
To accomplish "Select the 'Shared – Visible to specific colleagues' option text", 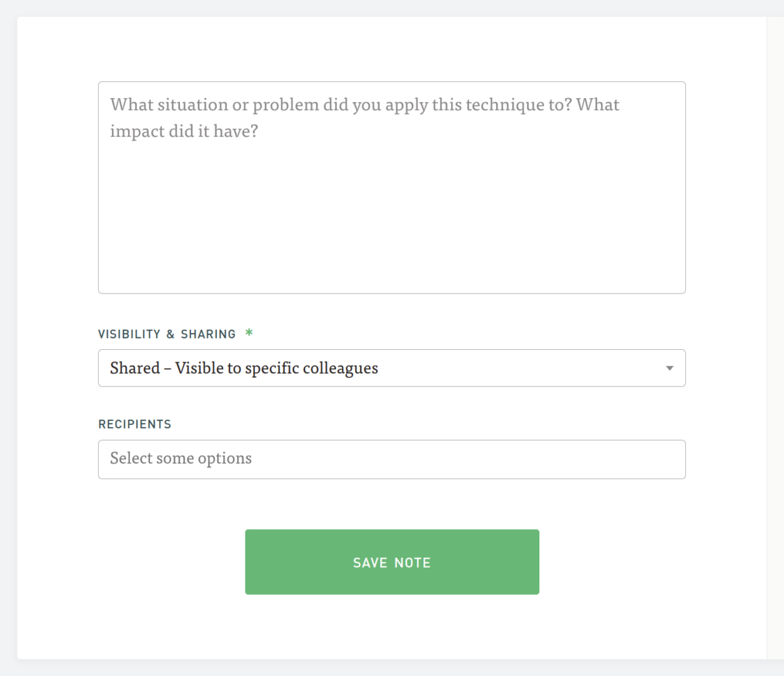I will coord(244,368).
